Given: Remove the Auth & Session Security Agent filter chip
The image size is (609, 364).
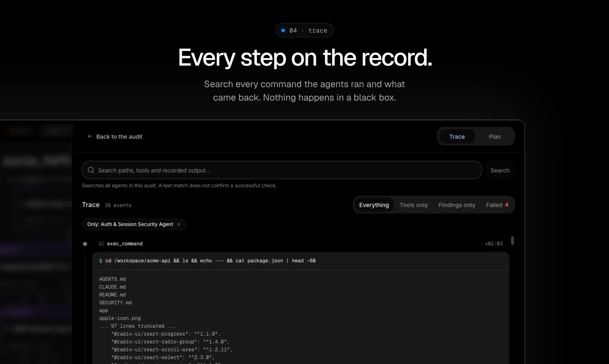Looking at the screenshot, I should 179,224.
